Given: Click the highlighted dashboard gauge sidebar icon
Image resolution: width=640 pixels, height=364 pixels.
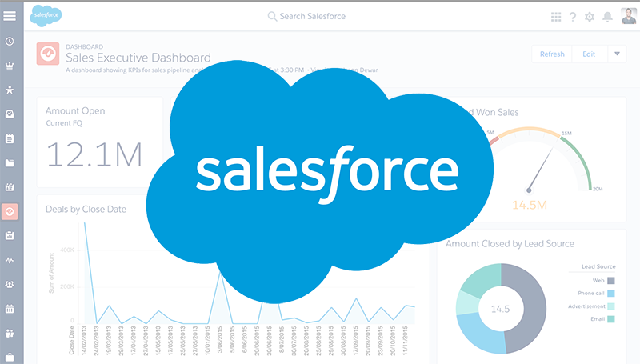Looking at the screenshot, I should pos(10,211).
